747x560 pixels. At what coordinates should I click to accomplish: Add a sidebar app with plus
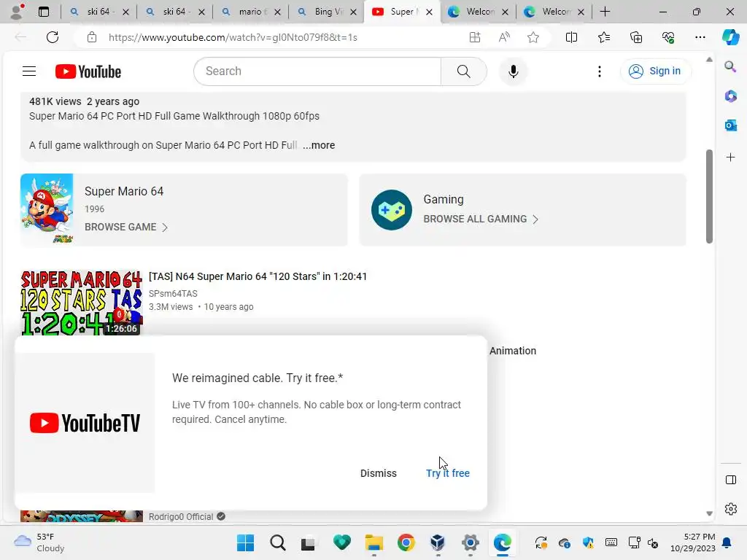[x=730, y=157]
